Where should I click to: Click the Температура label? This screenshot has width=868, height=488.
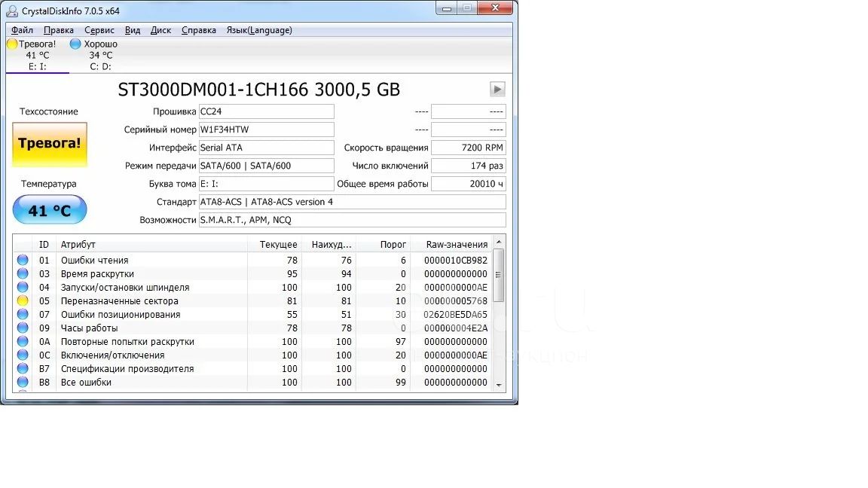click(49, 184)
